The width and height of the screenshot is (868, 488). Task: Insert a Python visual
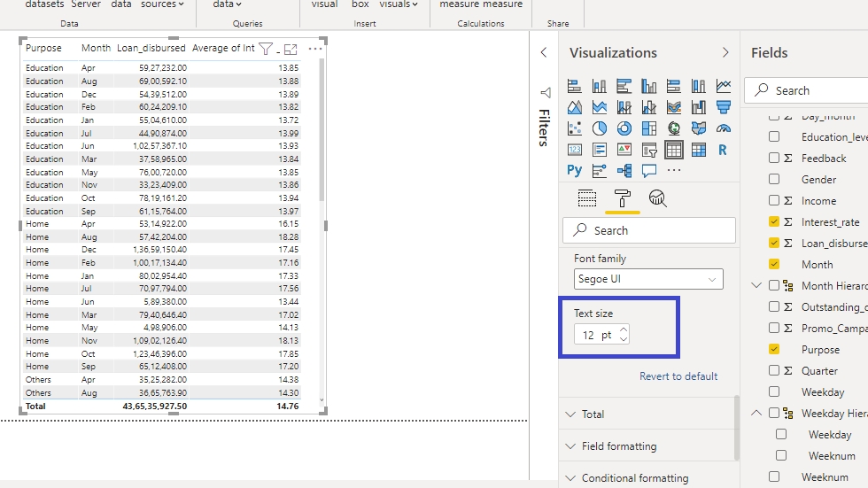coord(575,170)
